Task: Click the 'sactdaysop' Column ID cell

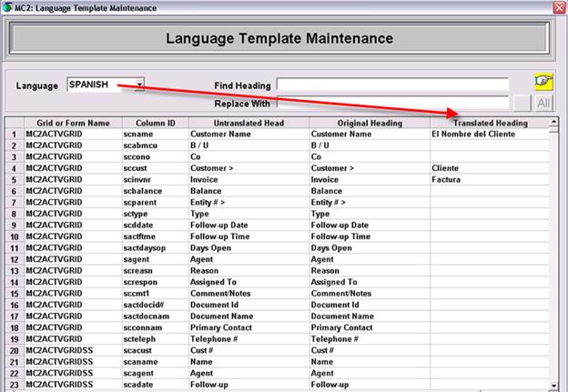Action: click(x=156, y=248)
